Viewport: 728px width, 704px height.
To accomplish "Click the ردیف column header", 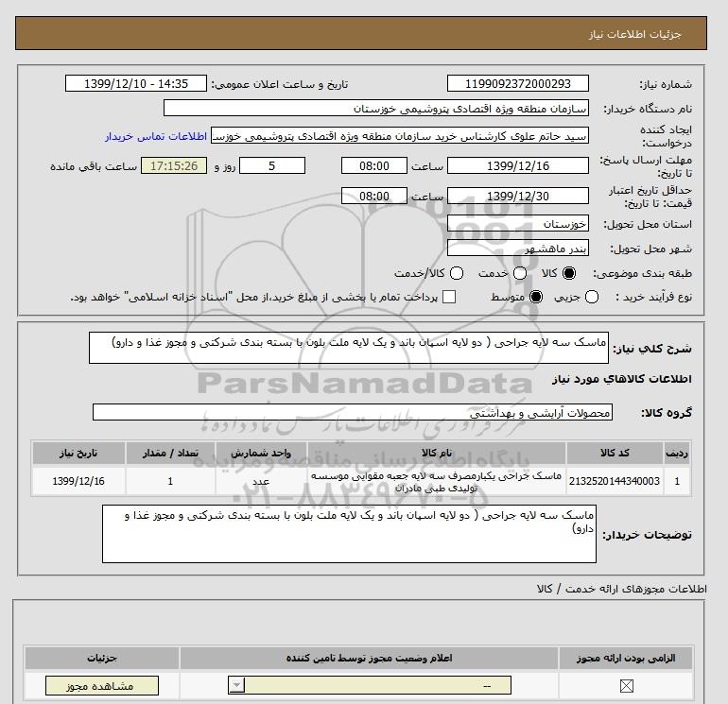I will click(x=677, y=453).
